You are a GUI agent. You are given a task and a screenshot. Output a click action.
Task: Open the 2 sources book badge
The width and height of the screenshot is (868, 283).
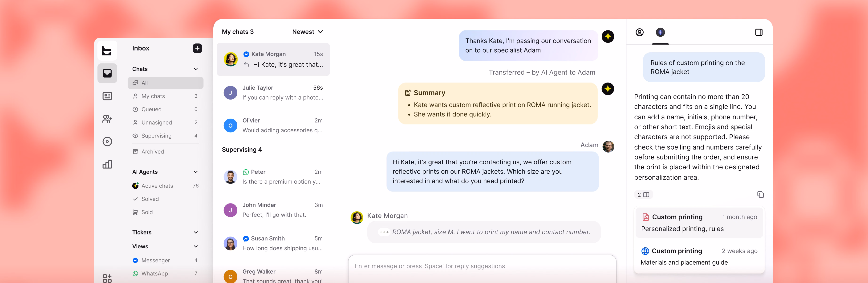point(643,195)
